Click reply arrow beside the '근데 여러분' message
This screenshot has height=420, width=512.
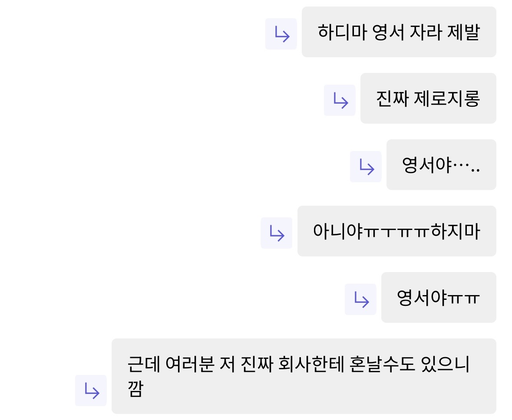[91, 390]
